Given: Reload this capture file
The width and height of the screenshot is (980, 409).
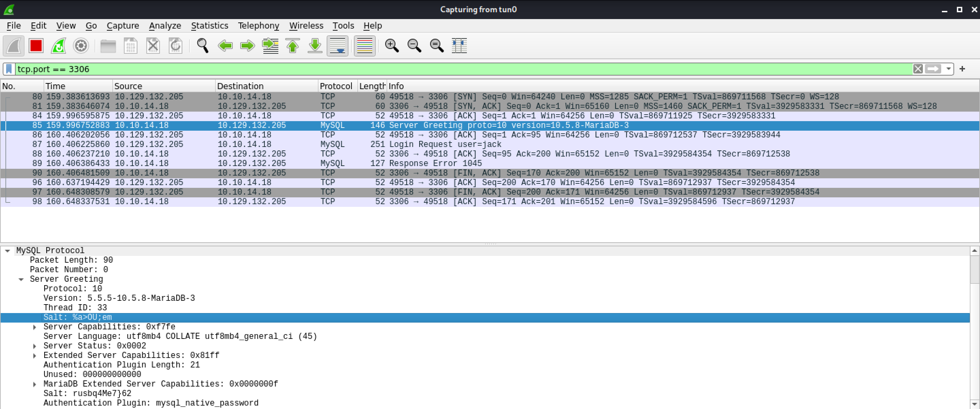Looking at the screenshot, I should pos(175,46).
